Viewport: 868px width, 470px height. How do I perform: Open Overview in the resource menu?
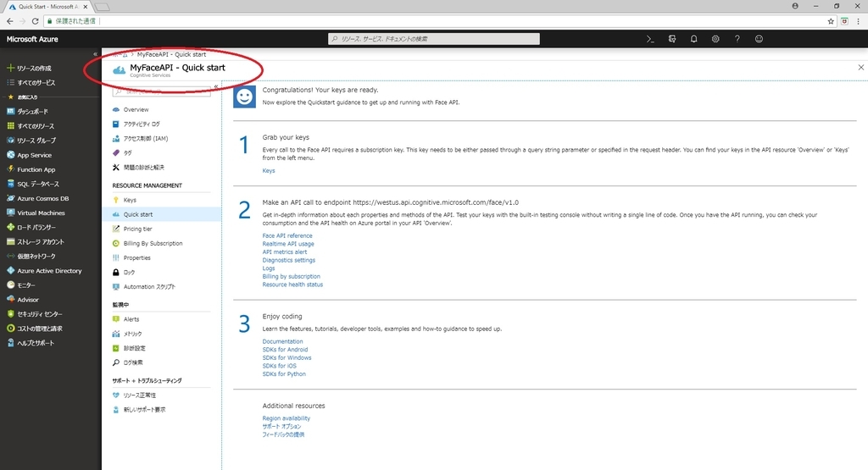[x=136, y=109]
